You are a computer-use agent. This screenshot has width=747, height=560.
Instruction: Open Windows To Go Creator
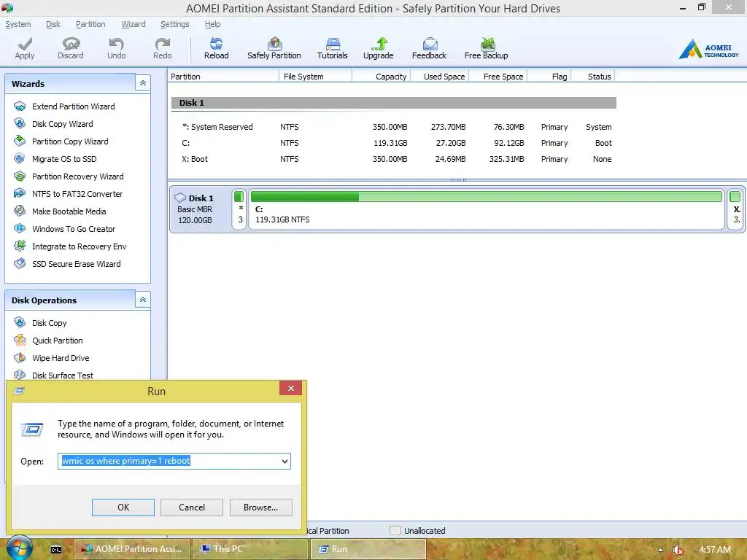click(74, 229)
